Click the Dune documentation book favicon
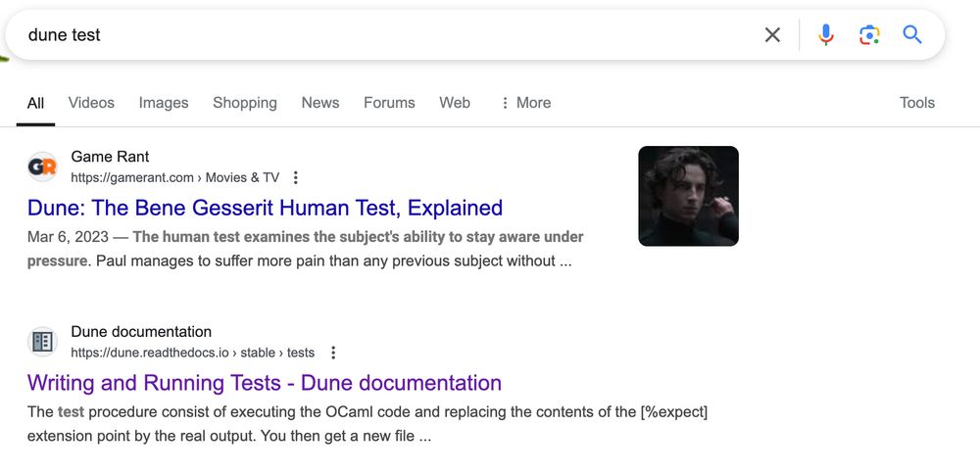 tap(42, 342)
